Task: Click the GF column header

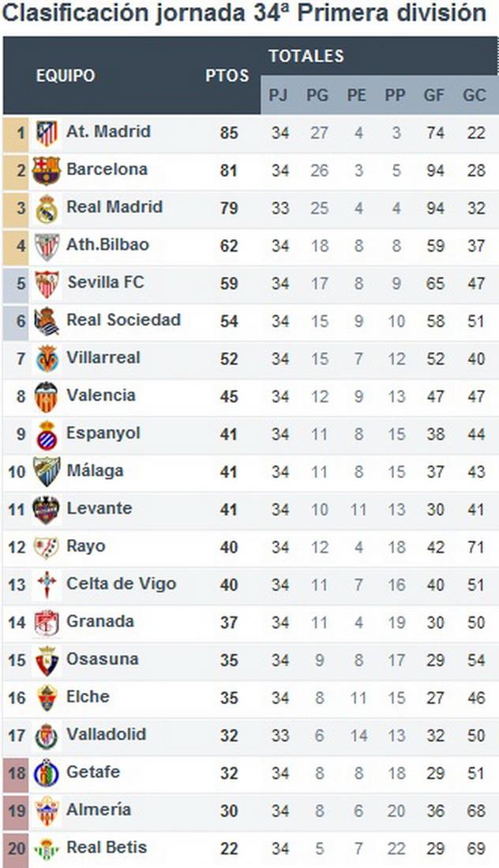Action: pyautogui.click(x=434, y=95)
